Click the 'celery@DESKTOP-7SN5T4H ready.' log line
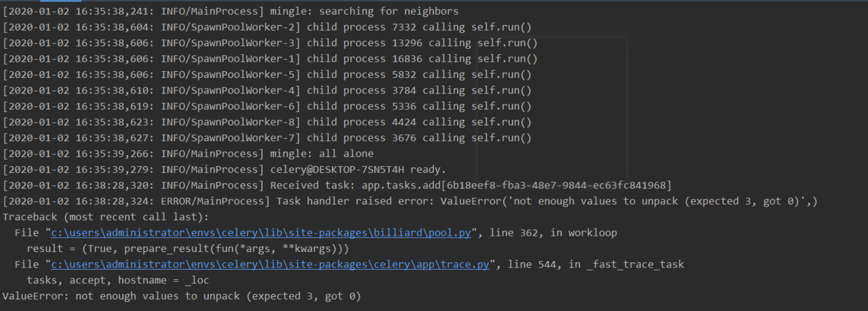The width and height of the screenshot is (868, 311). tap(224, 169)
